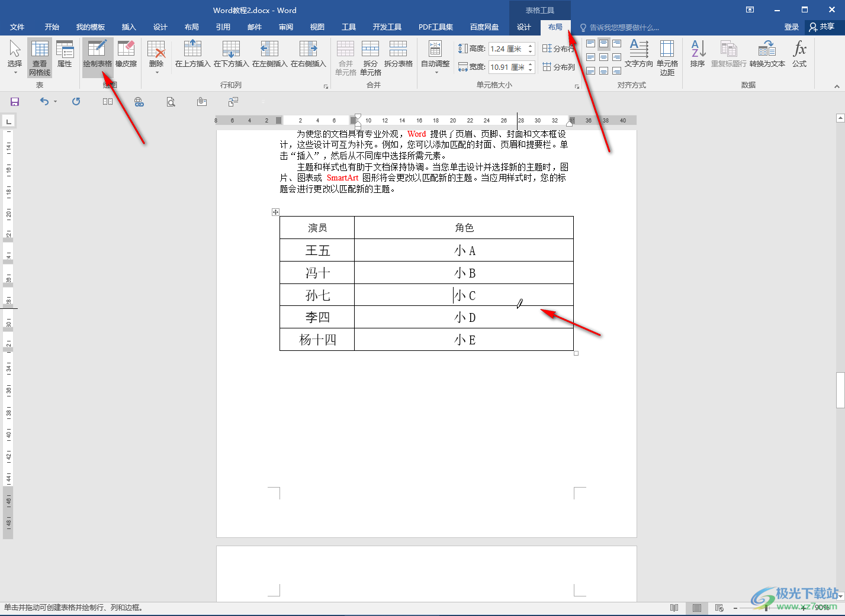The image size is (845, 616).
Task: Switch to Print Layout view
Action: coord(697,608)
